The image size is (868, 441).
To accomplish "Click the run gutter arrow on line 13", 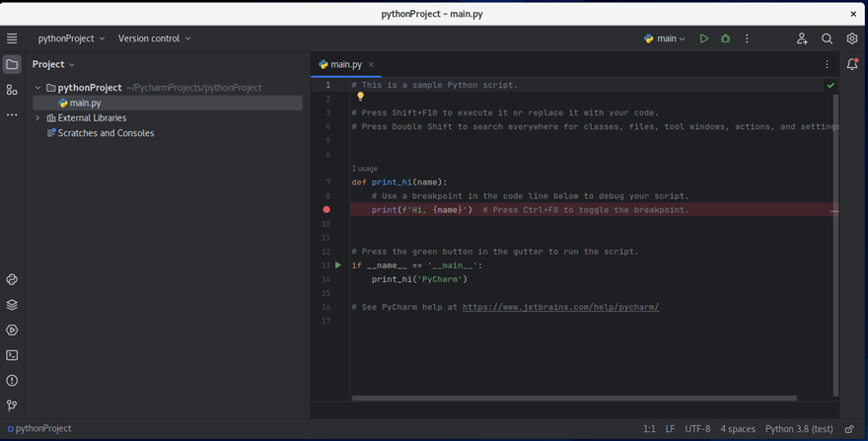I will [338, 265].
